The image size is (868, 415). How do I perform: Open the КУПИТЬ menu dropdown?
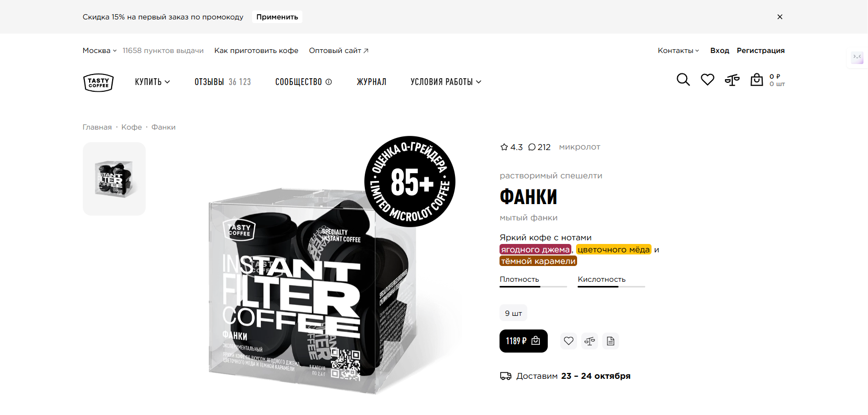coord(153,82)
